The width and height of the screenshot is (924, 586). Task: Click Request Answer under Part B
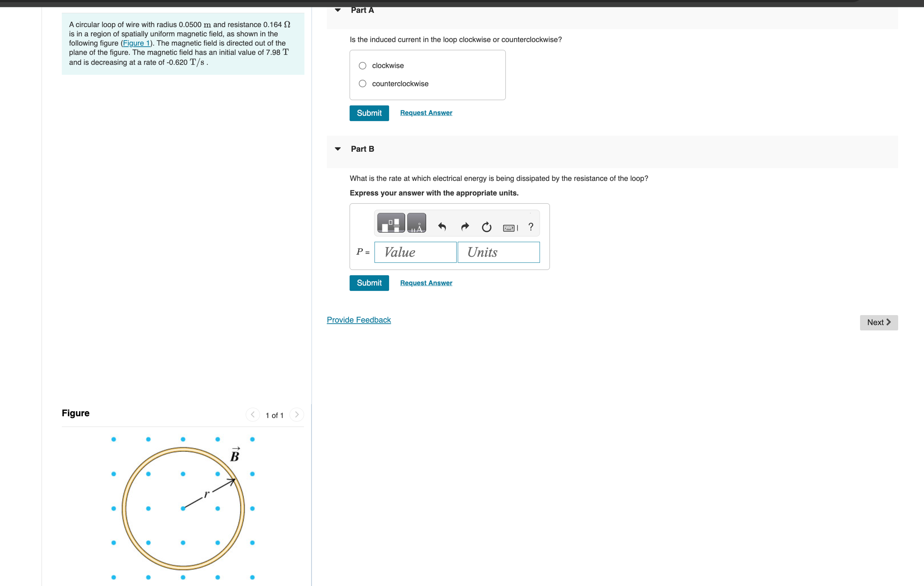click(426, 283)
